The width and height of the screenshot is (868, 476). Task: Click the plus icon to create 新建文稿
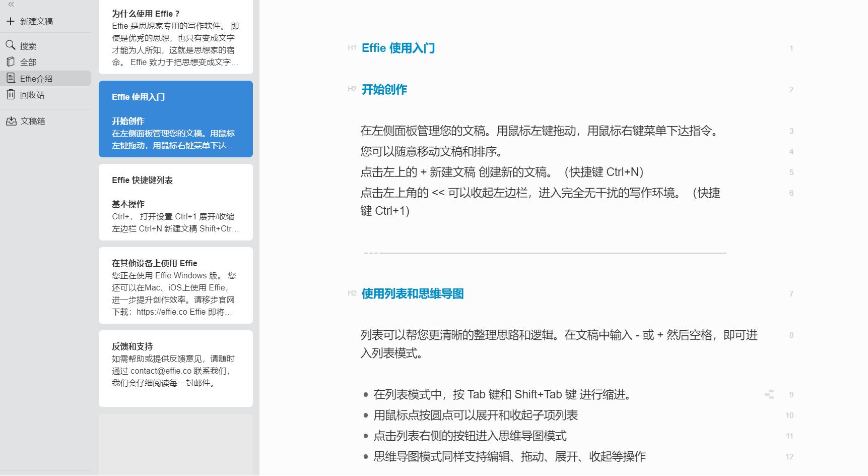point(9,22)
